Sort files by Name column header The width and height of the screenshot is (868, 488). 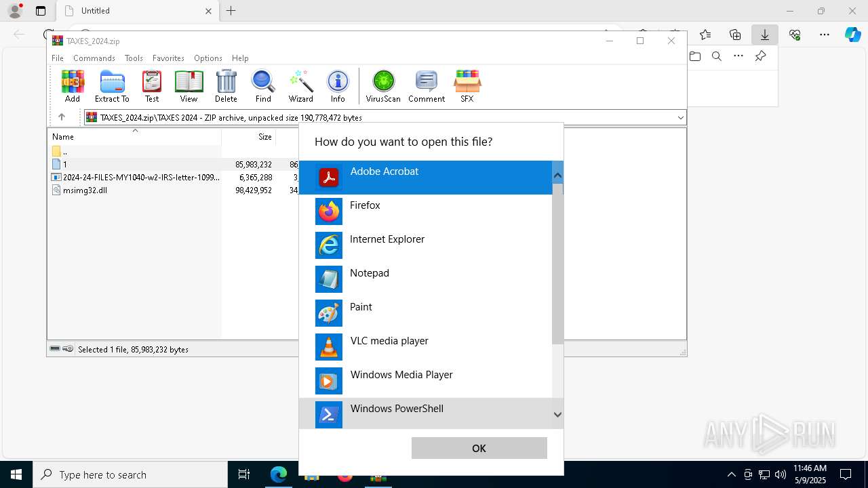134,137
